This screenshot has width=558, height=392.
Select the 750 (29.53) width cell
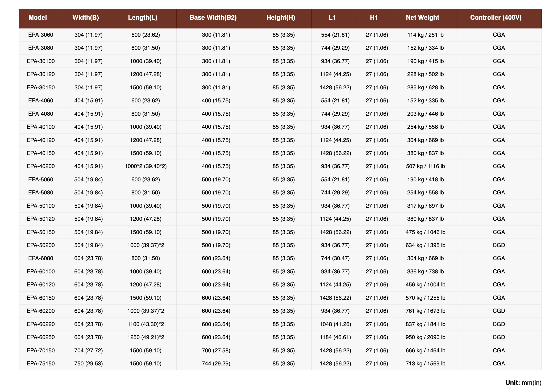89,364
